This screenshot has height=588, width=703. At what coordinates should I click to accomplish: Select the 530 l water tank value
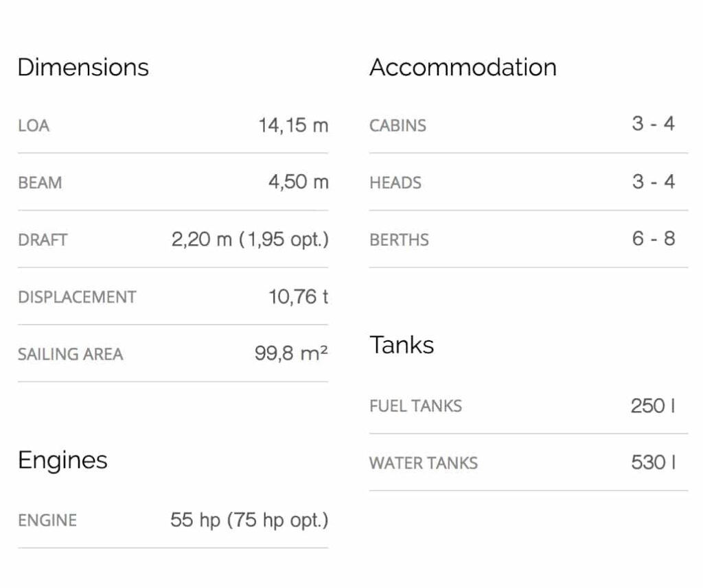point(653,462)
